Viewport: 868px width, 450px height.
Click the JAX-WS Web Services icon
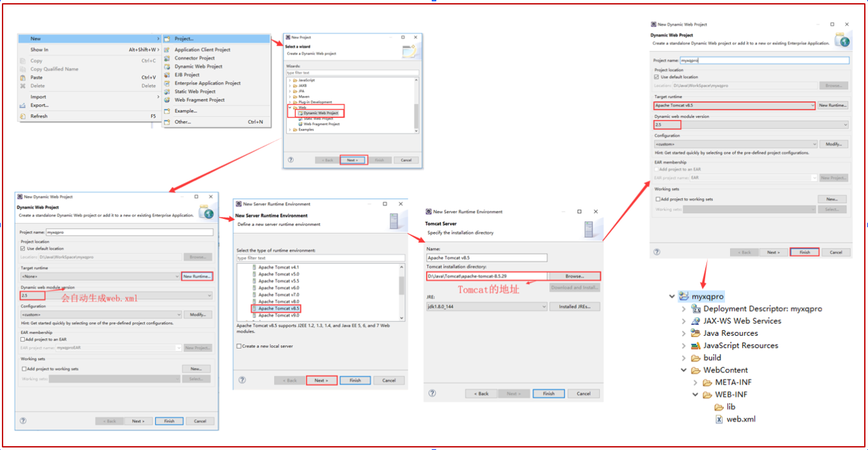click(695, 321)
